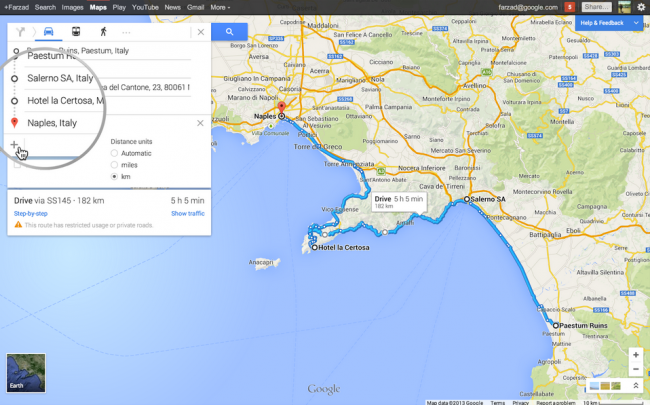Select driving mode car icon

[x=49, y=32]
